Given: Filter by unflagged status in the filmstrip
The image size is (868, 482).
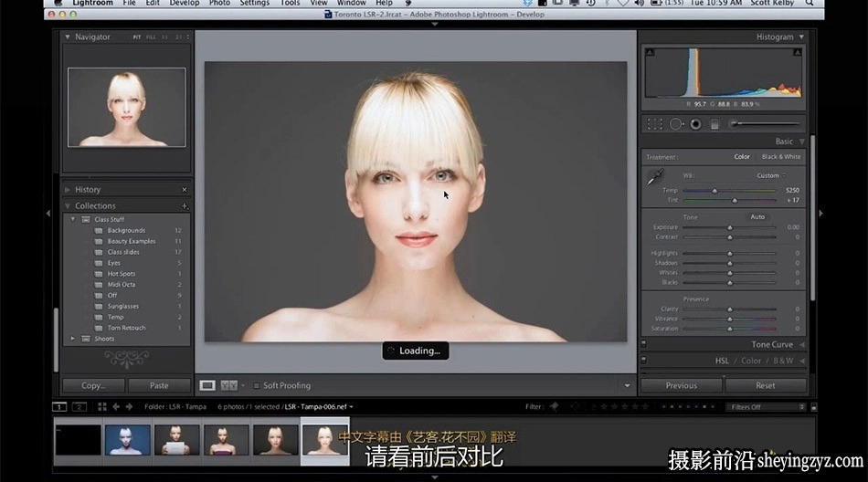Looking at the screenshot, I should (575, 407).
